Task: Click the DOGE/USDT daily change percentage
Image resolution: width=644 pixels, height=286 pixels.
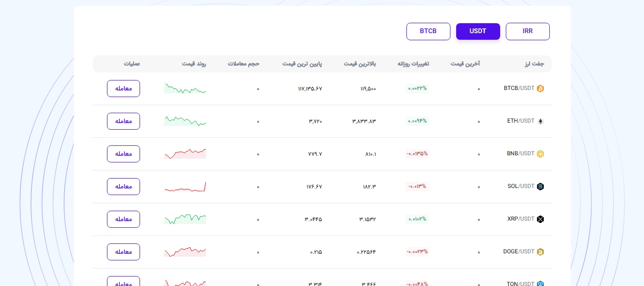Action: (x=417, y=251)
